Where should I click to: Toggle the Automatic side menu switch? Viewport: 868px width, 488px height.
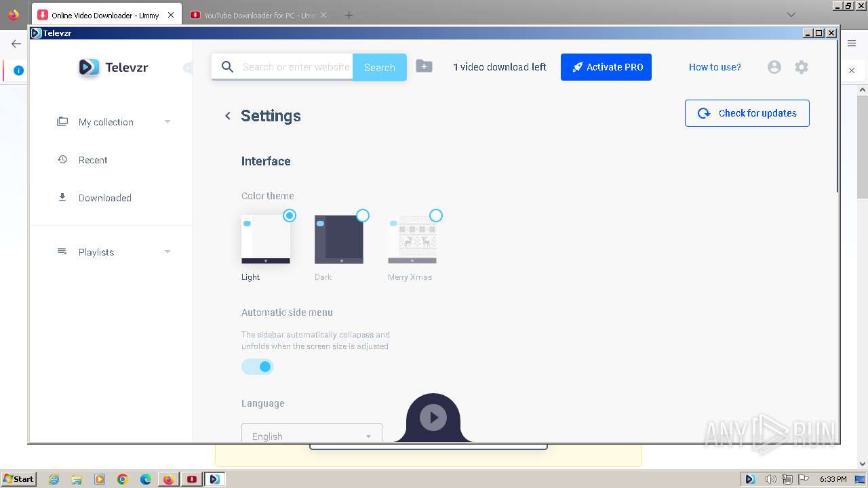(258, 367)
